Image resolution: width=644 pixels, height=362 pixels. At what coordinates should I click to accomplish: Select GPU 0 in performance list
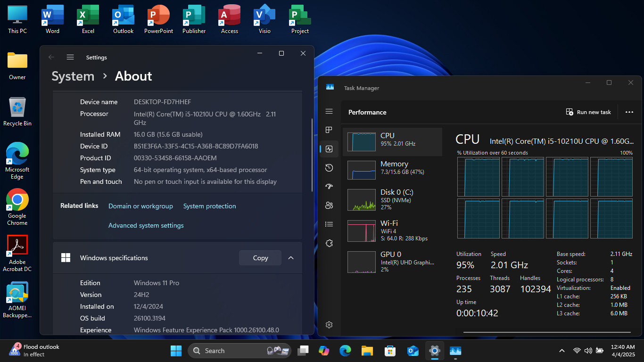click(x=392, y=262)
